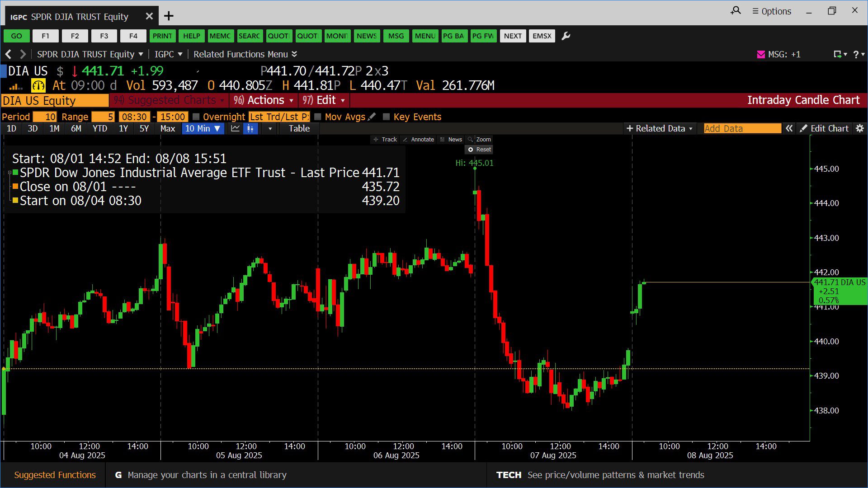The image size is (868, 488).
Task: Expand the Related Data dropdown
Action: click(x=659, y=128)
